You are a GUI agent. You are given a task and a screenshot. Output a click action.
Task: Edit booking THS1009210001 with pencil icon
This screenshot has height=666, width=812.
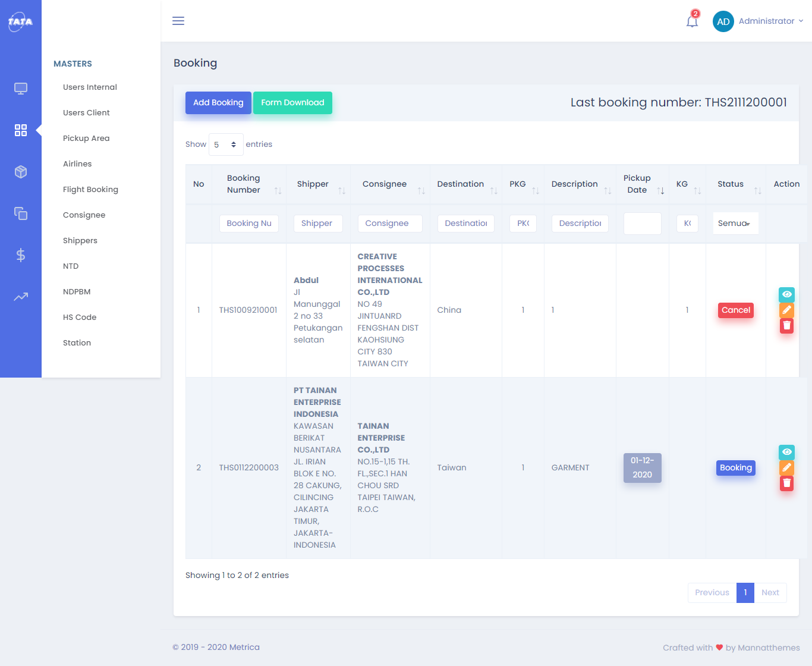click(x=786, y=310)
